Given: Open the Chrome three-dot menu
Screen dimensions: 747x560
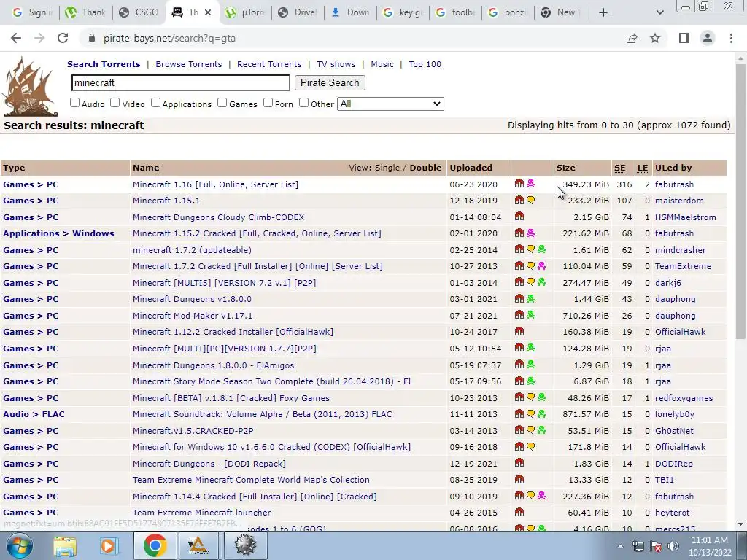Looking at the screenshot, I should pyautogui.click(x=731, y=38).
